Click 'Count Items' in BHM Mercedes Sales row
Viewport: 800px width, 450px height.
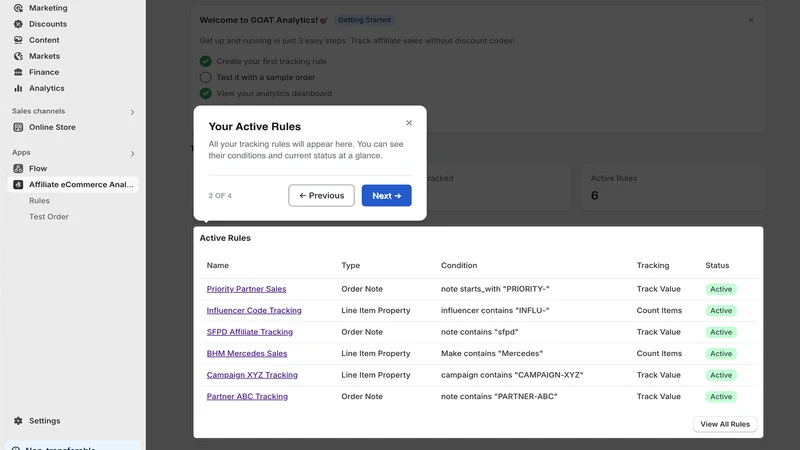(x=659, y=353)
